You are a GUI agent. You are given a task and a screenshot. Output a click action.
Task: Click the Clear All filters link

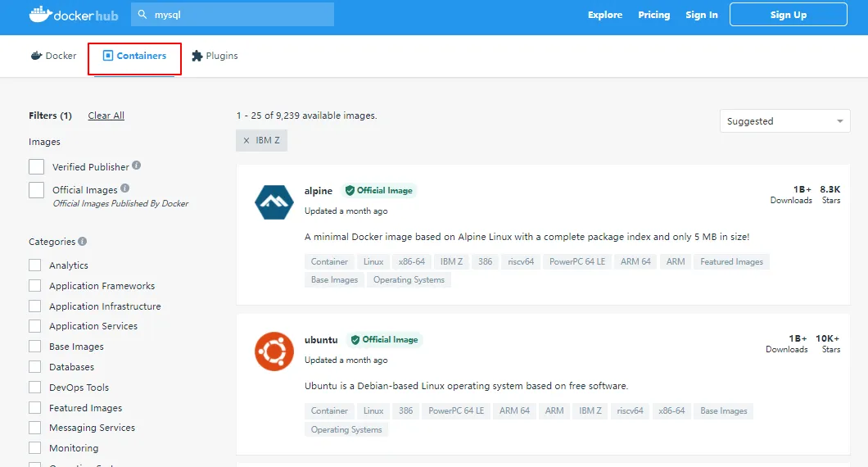click(106, 116)
